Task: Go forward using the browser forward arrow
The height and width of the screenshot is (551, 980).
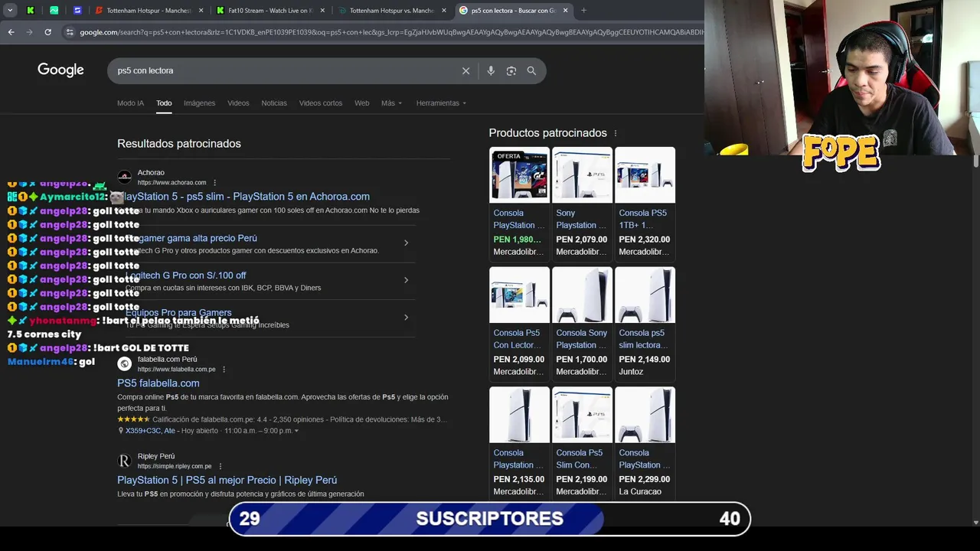Action: [x=29, y=32]
